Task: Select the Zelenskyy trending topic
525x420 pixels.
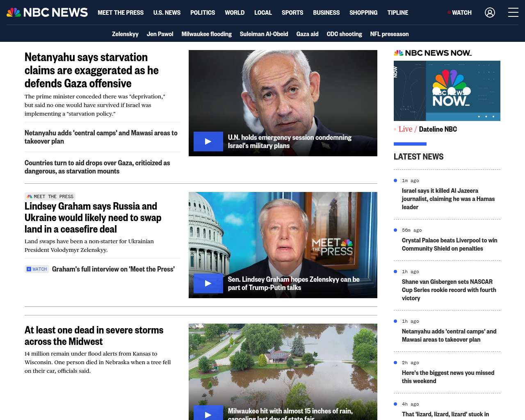Action: pos(125,34)
